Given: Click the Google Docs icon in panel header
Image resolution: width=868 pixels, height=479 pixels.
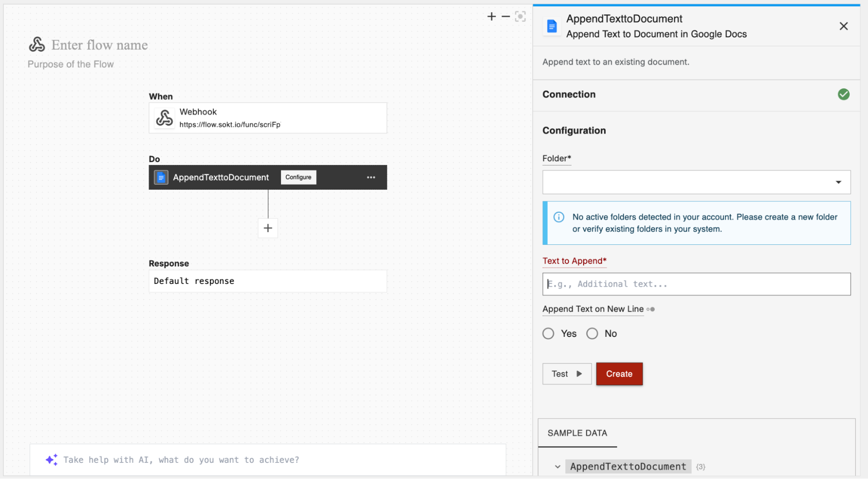Looking at the screenshot, I should (551, 27).
